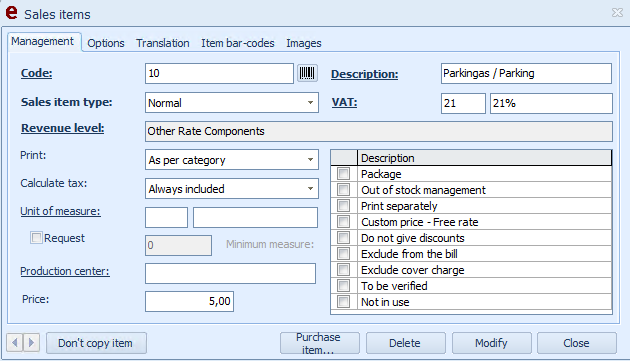Go to the Images tab
Screen dimensions: 630x361
tap(304, 43)
